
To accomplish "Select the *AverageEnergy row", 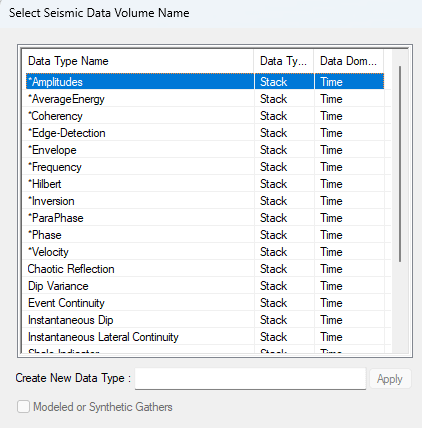I will (205, 99).
